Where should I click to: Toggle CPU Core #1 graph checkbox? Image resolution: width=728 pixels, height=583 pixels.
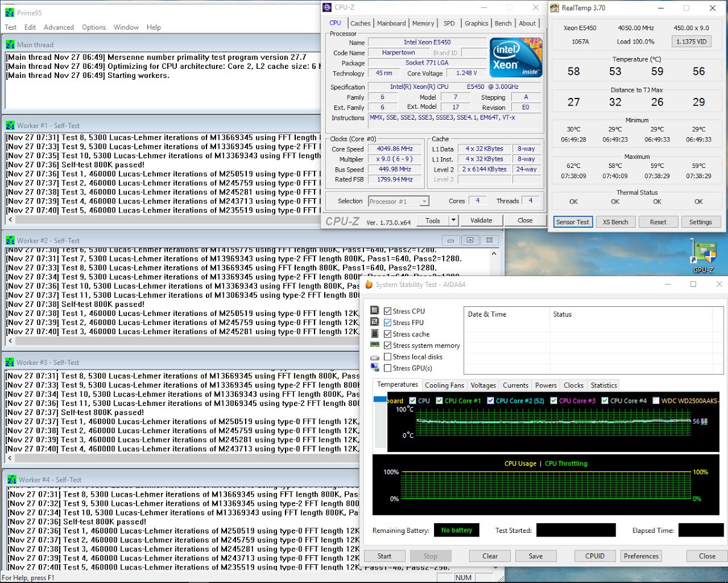[439, 401]
